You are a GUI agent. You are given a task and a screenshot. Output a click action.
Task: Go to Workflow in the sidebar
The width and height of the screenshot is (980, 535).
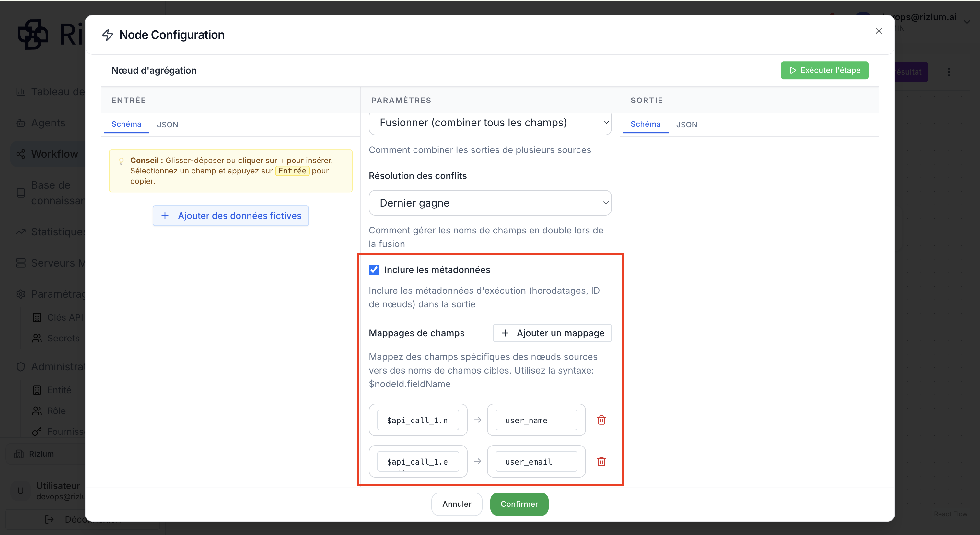point(48,154)
